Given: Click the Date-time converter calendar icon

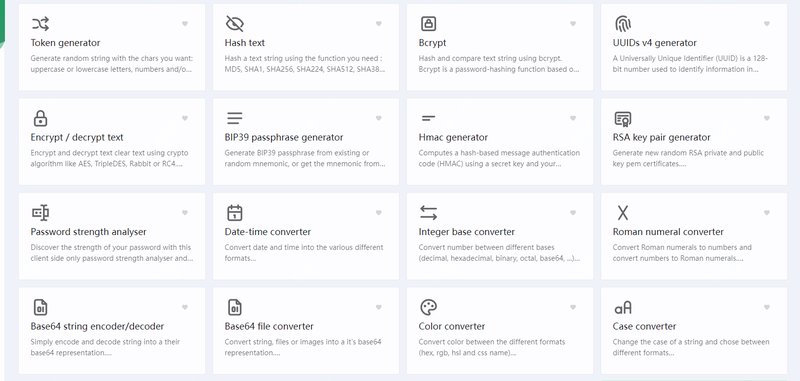Looking at the screenshot, I should [234, 213].
